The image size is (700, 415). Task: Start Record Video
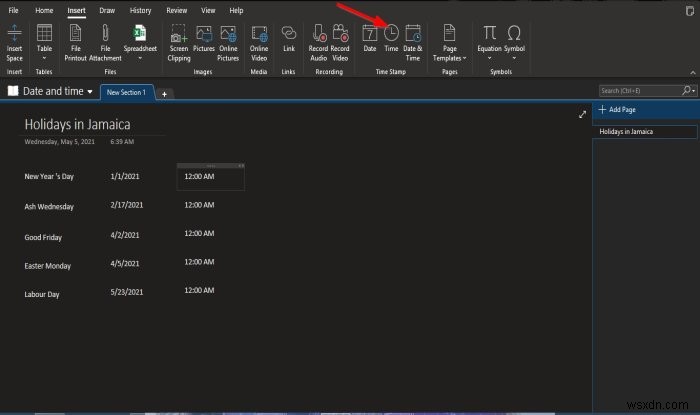coord(340,42)
